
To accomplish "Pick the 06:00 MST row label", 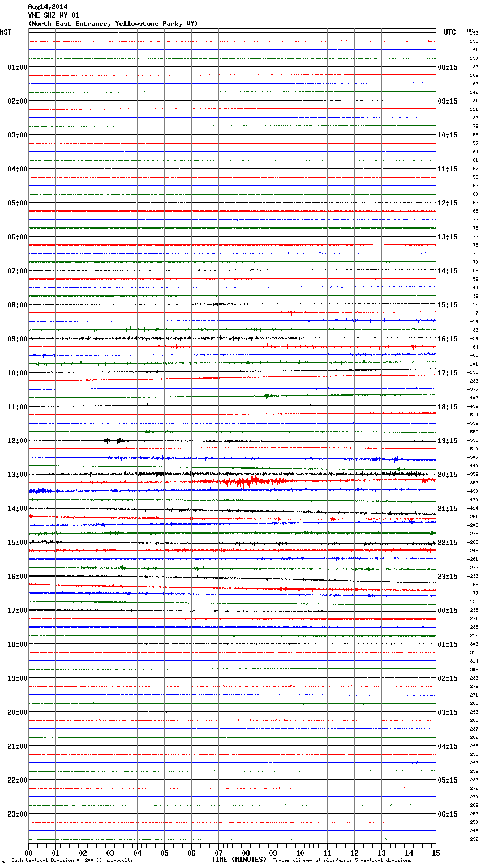I will (x=18, y=237).
